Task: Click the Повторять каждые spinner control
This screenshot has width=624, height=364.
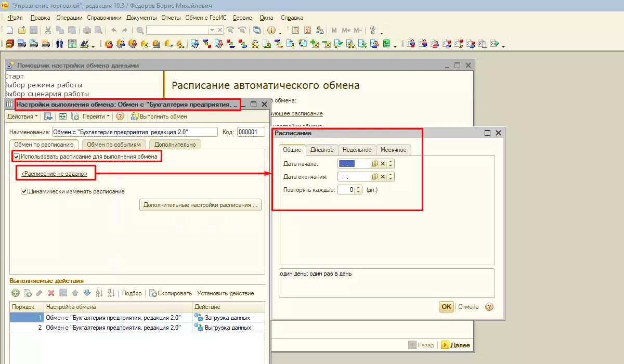Action: point(358,190)
